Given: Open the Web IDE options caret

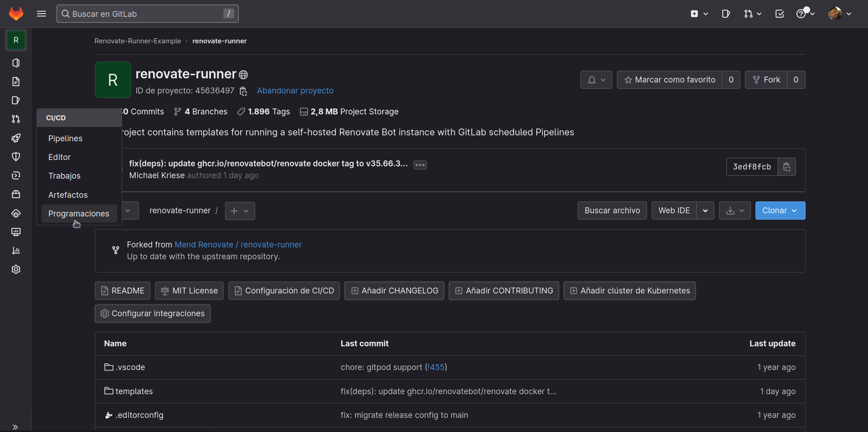Looking at the screenshot, I should [x=705, y=211].
